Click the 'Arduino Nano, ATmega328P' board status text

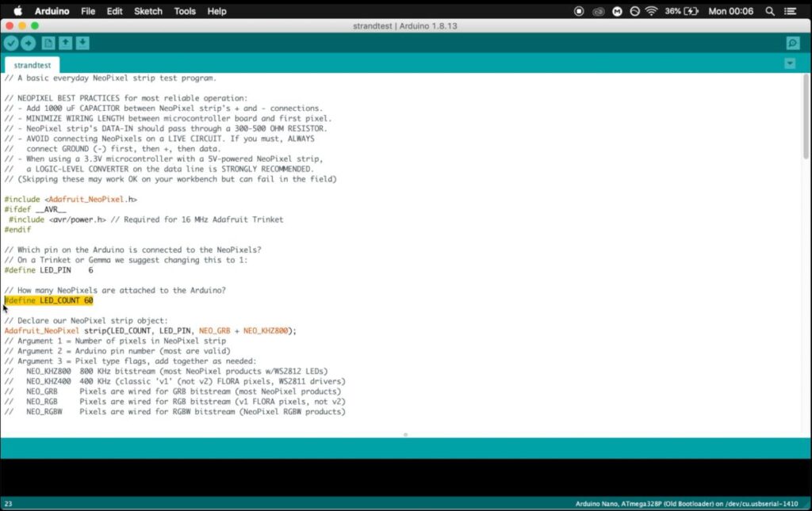tap(687, 504)
